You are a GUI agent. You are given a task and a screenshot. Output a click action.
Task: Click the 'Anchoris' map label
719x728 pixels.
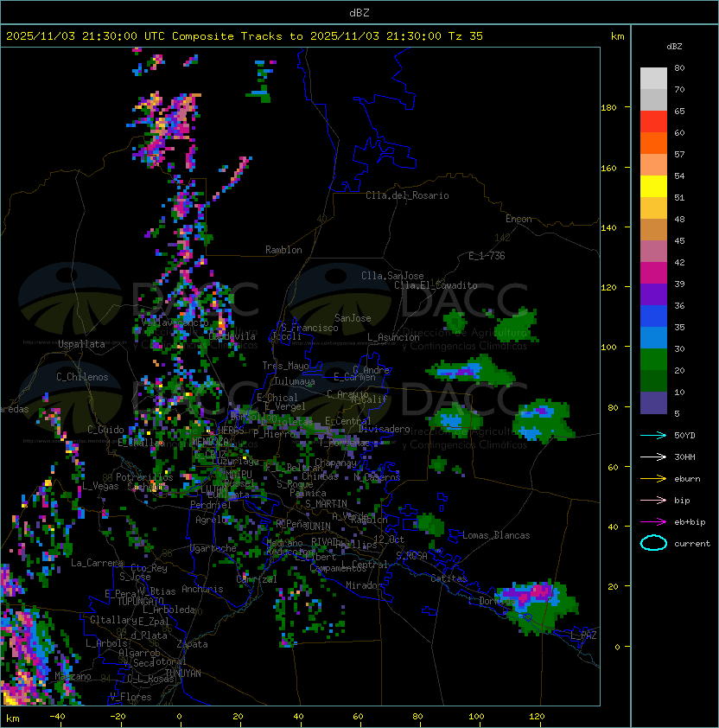202,589
